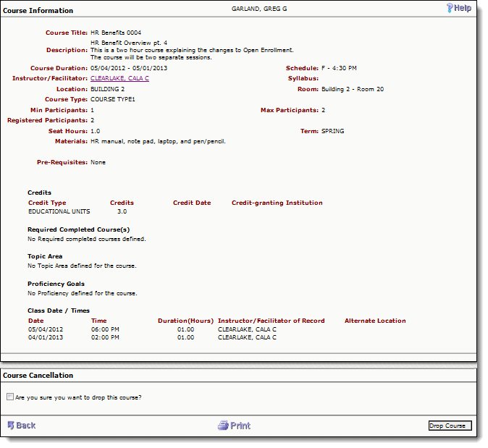
Task: Click the Credit-granting Institution column header
Action: pos(277,203)
